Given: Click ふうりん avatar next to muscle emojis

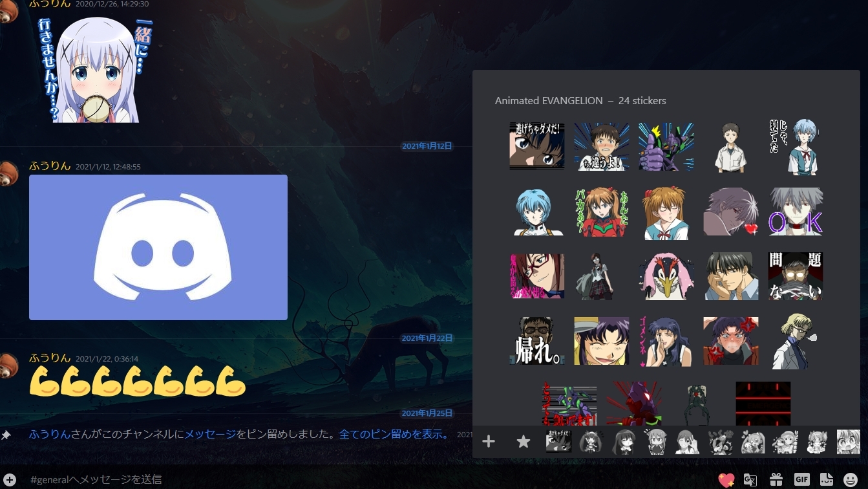Looking at the screenshot, I should coord(8,365).
